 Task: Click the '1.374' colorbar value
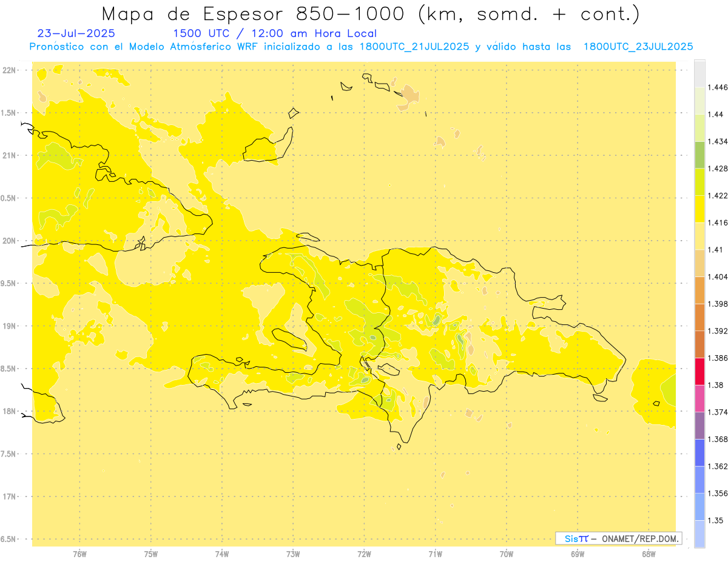(718, 412)
